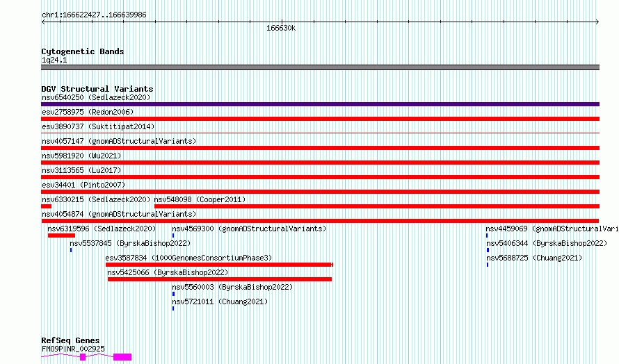Click the nsv6319596 (Sedlazeck2020) label
Screen dimensions: 619x364
coord(102,229)
